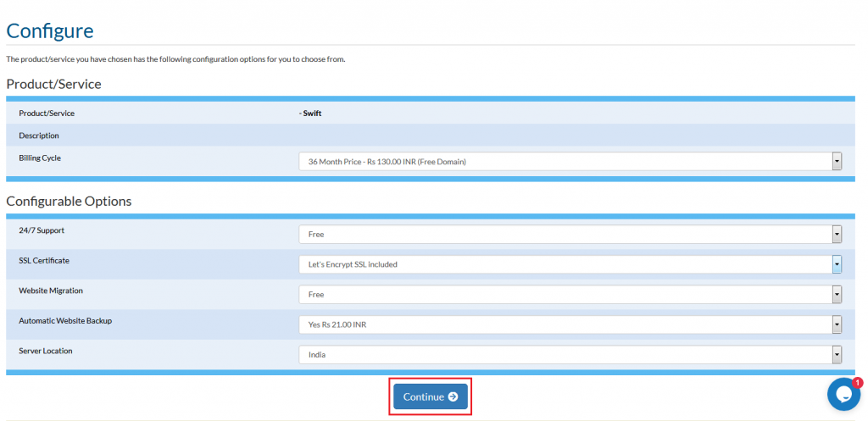This screenshot has height=421, width=868.
Task: Click the Billing Cycle row label
Action: pyautogui.click(x=40, y=158)
